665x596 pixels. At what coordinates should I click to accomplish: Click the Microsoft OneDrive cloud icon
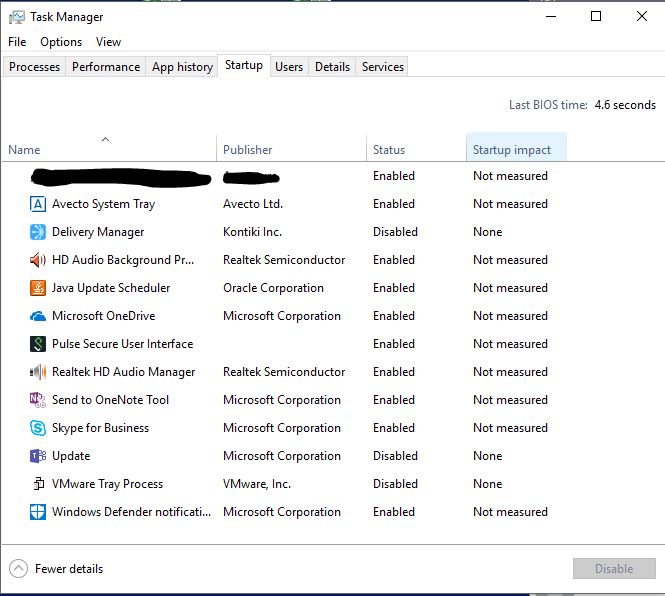tap(38, 316)
